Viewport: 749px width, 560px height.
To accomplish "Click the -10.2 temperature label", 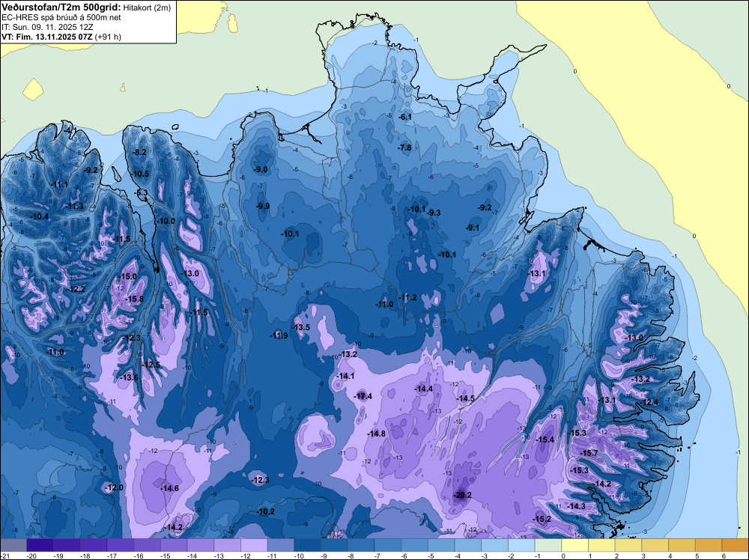I will (x=266, y=512).
